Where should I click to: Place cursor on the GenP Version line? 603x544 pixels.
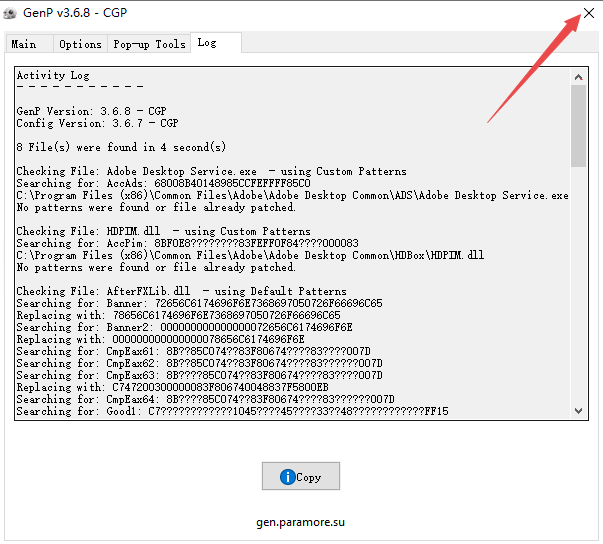click(96, 111)
